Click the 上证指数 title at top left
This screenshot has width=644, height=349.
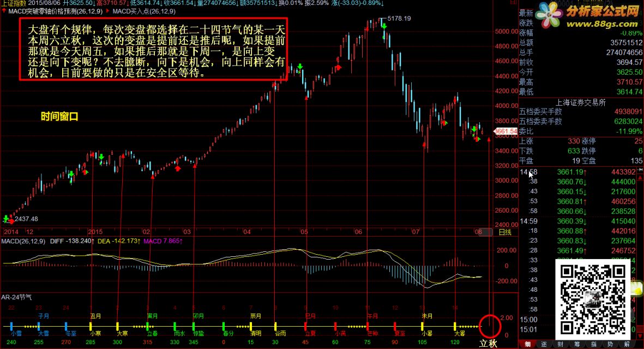click(13, 3)
